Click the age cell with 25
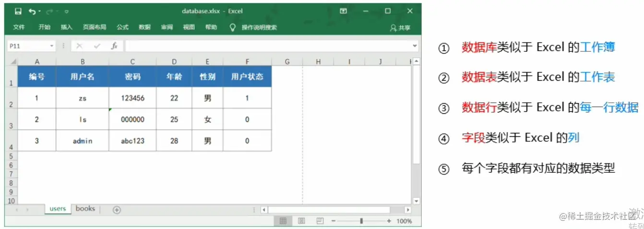 click(174, 120)
